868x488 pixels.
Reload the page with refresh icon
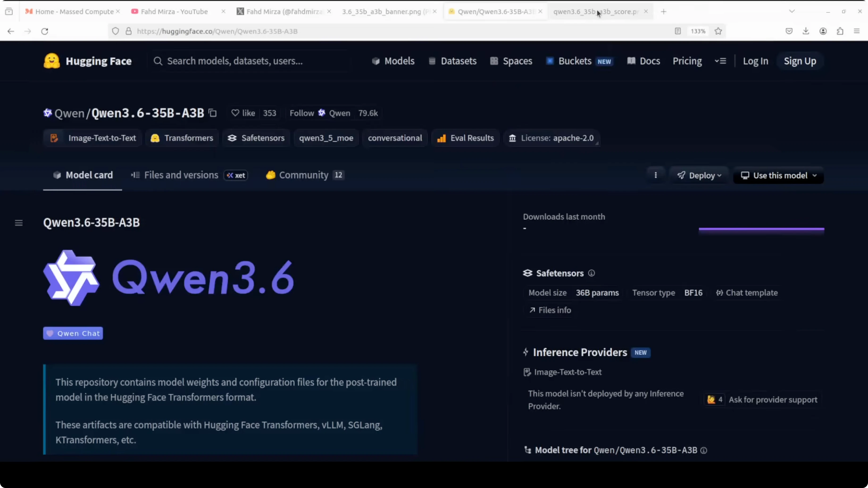coord(45,31)
